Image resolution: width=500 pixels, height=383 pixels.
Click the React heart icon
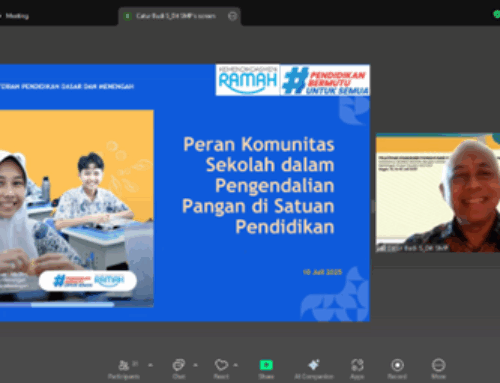pos(221,365)
